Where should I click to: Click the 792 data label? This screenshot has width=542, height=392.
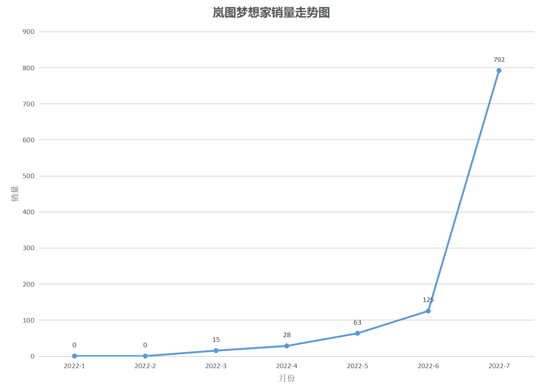pyautogui.click(x=499, y=60)
